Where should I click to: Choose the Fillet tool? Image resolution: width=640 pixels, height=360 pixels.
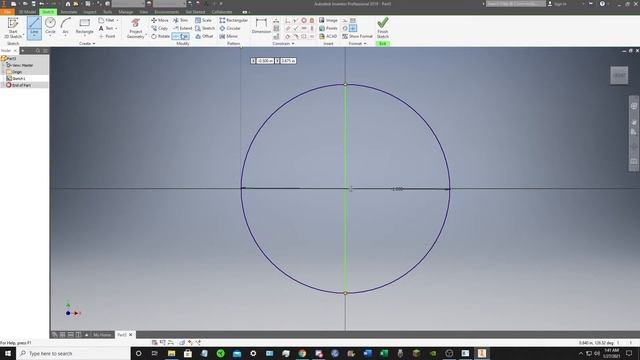coord(107,20)
